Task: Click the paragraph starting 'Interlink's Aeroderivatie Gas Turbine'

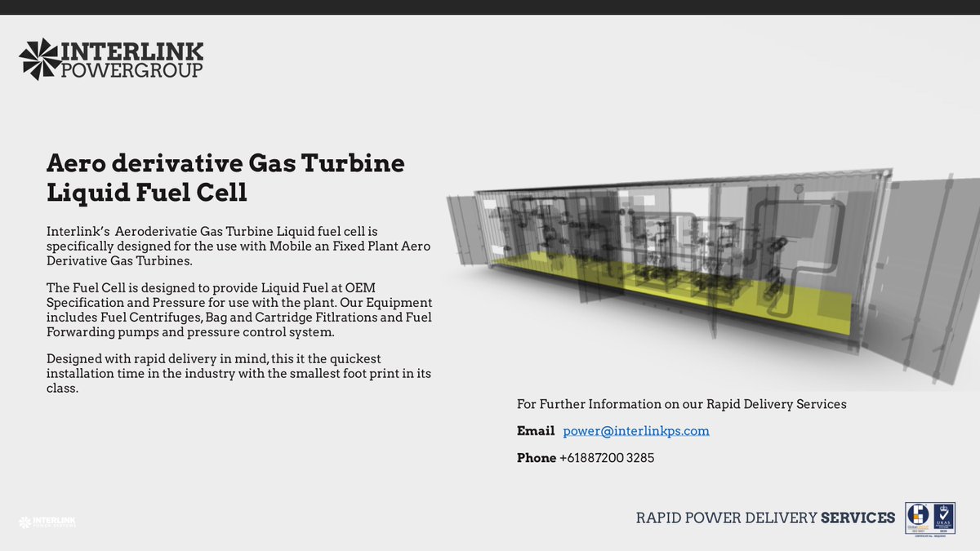Action: (238, 246)
